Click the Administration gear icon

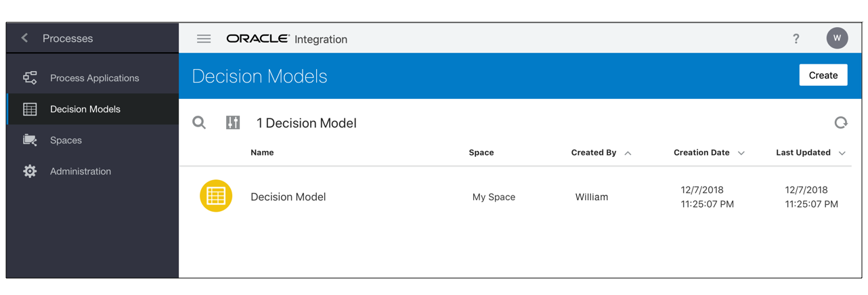click(30, 171)
